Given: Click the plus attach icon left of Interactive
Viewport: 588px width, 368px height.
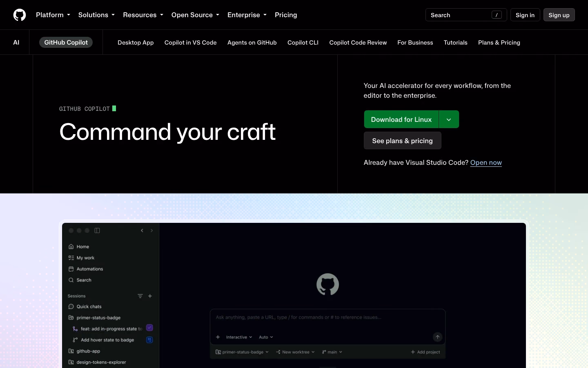Looking at the screenshot, I should [218, 337].
